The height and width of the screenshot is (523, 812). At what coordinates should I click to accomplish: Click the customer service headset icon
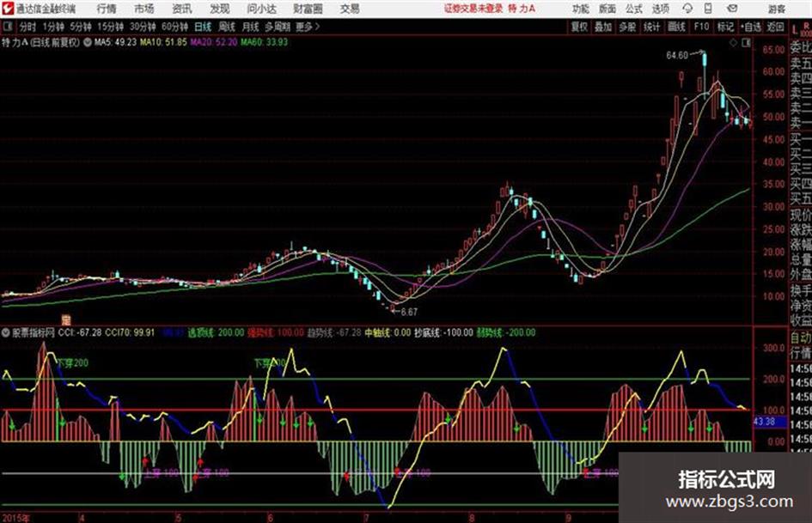687,9
